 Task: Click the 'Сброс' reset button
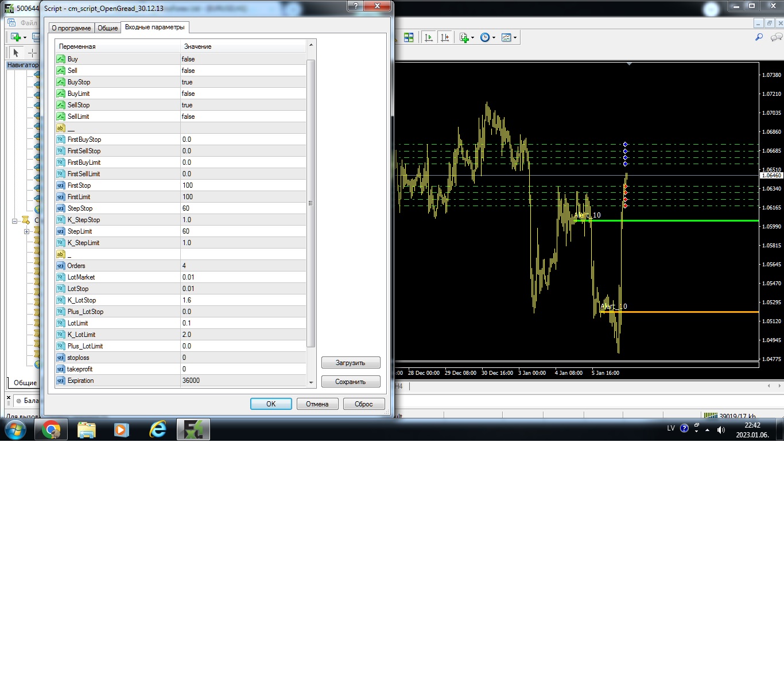coord(364,404)
